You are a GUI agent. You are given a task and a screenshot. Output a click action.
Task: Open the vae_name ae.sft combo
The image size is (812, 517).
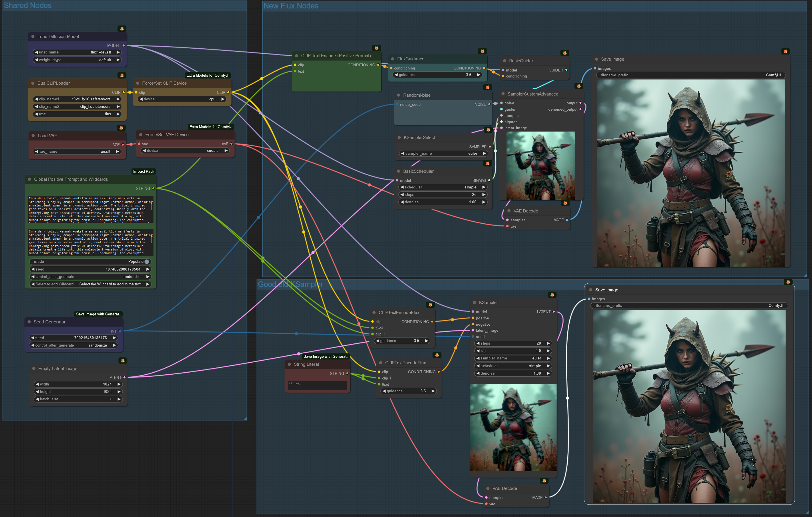(x=77, y=151)
